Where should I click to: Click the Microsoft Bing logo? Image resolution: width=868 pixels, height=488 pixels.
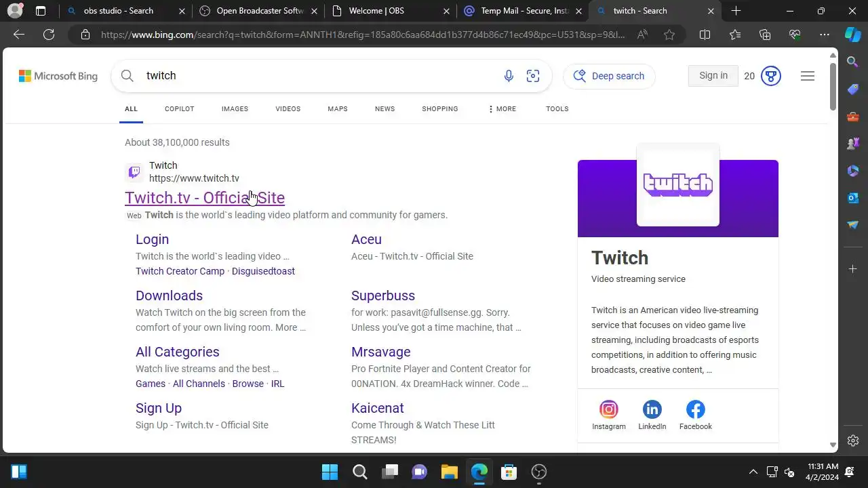[x=58, y=76]
